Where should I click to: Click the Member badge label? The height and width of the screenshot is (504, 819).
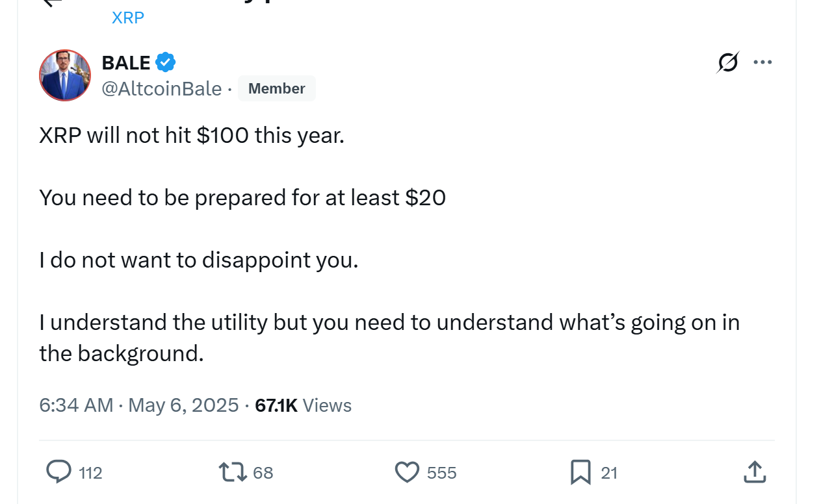click(276, 88)
